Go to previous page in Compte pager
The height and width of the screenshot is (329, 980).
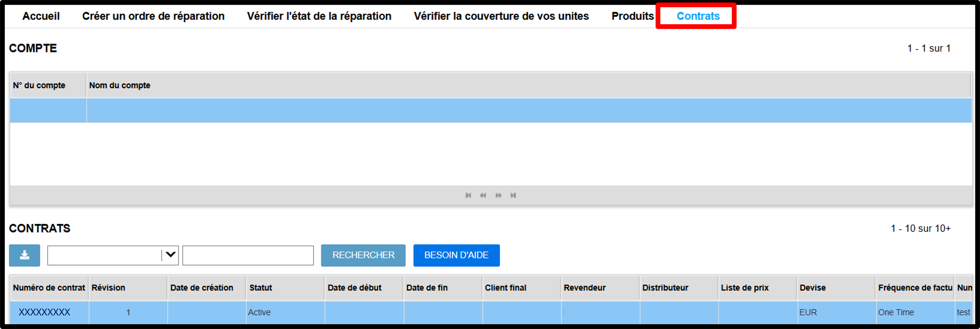tap(483, 195)
